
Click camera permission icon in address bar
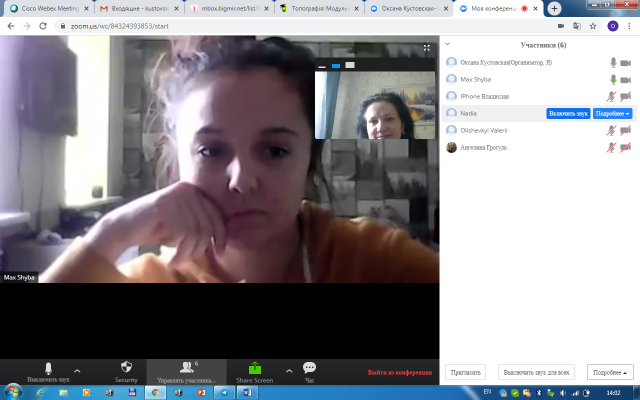tap(561, 26)
